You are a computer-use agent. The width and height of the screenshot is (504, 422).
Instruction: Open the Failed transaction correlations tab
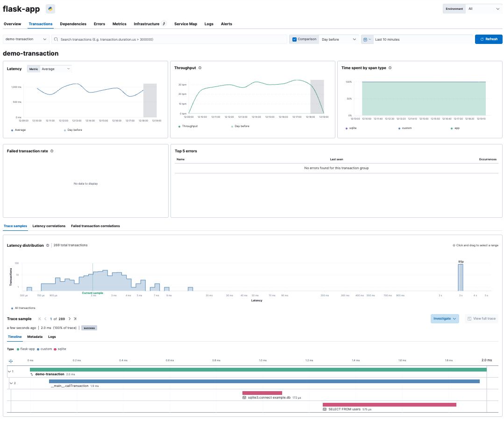pyautogui.click(x=95, y=226)
